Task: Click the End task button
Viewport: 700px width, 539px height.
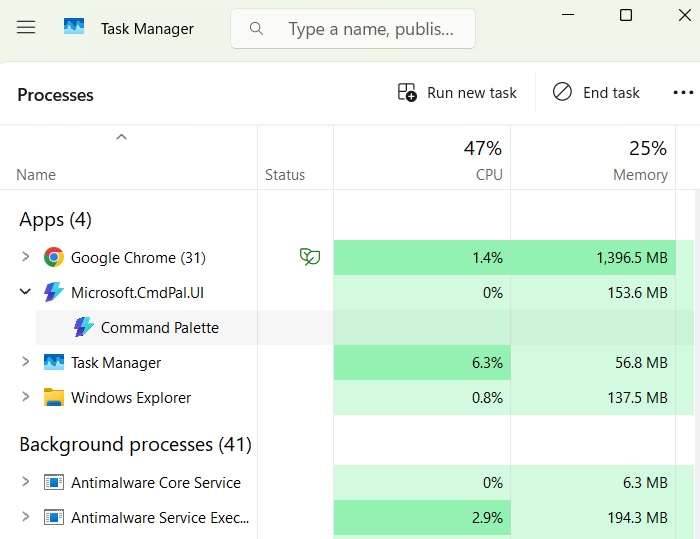Action: coord(596,92)
